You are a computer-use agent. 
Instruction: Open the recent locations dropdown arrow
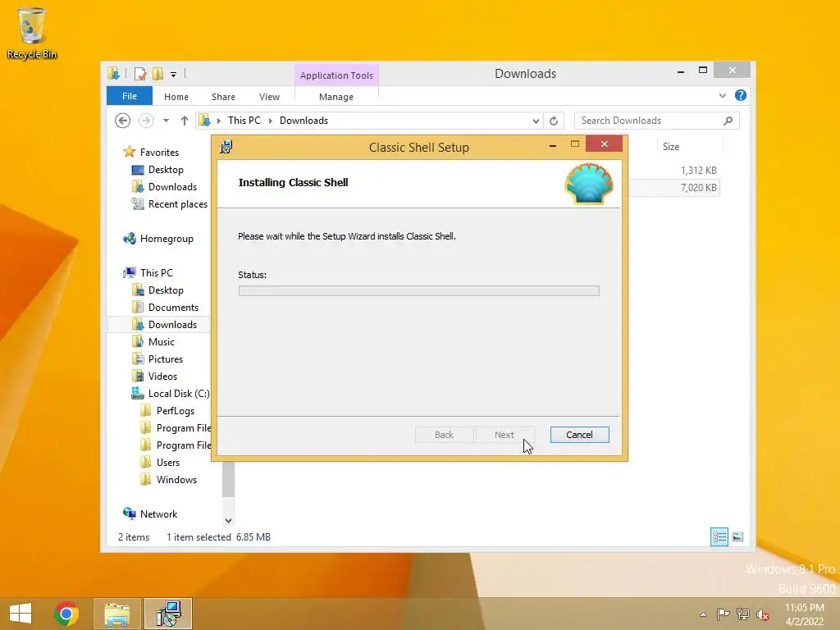[x=166, y=121]
